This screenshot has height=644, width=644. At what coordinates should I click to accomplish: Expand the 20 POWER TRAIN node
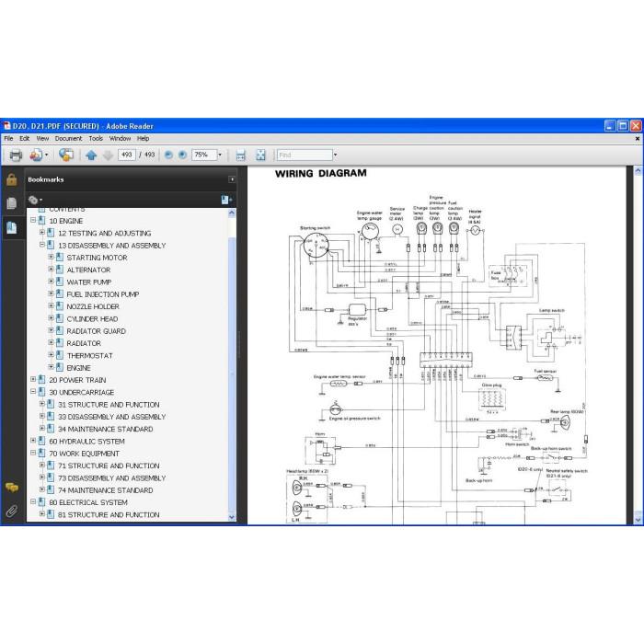pyautogui.click(x=33, y=379)
